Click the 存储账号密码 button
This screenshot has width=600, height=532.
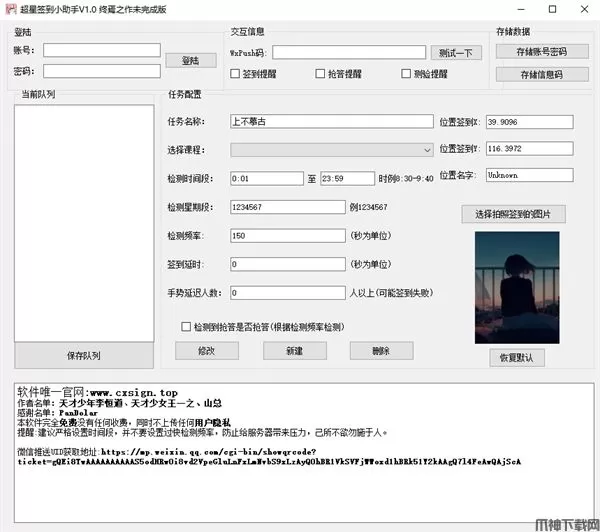point(542,52)
